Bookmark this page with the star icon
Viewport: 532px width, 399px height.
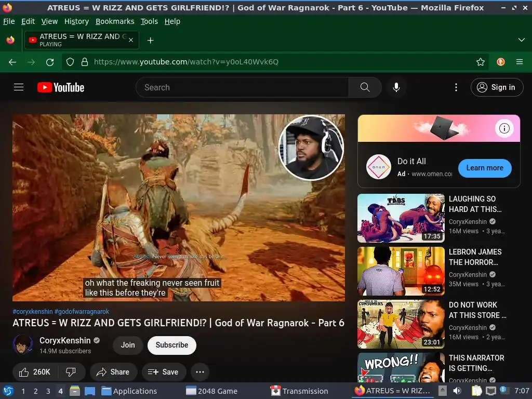click(481, 62)
